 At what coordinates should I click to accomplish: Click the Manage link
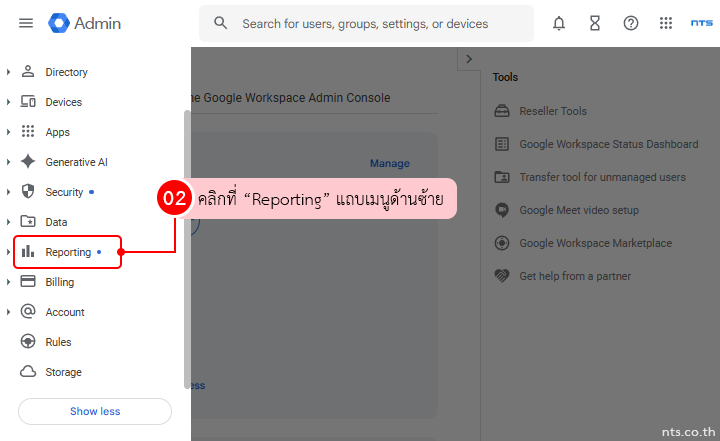389,163
